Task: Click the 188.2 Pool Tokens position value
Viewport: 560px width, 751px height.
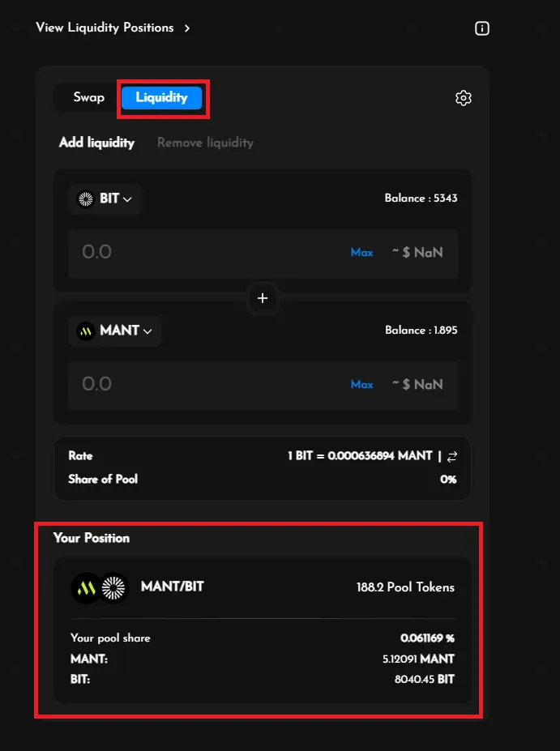Action: [x=405, y=587]
